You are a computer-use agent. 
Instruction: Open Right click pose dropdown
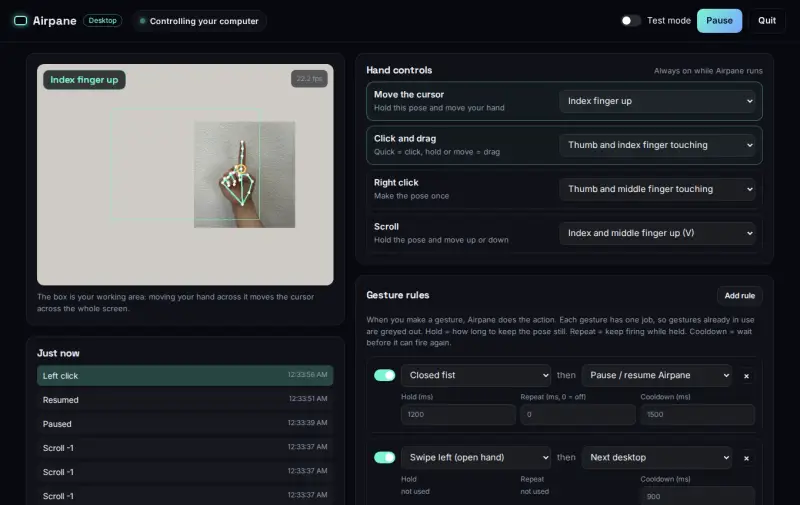[x=657, y=189]
